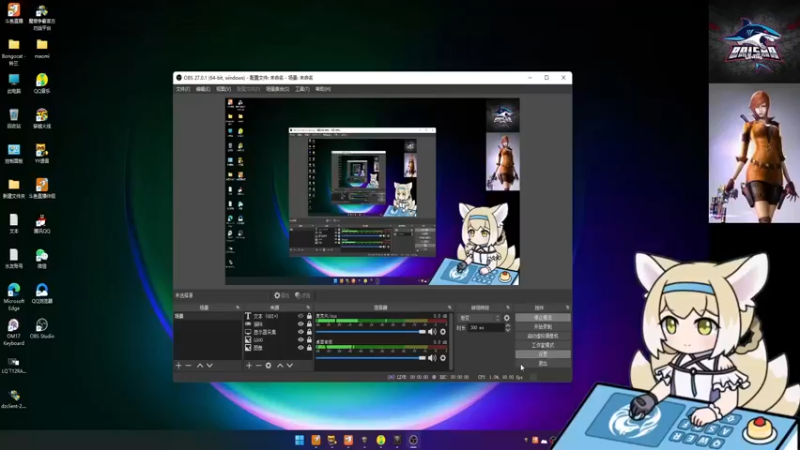Hide the LOGO source
Screen dimensions: 800x450
click(301, 340)
